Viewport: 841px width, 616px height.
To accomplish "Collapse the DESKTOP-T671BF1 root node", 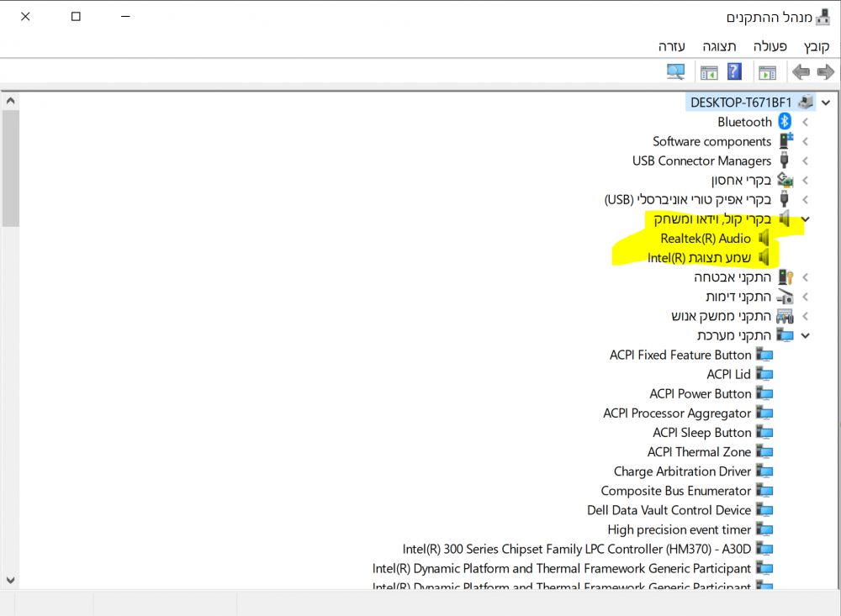I will [826, 103].
